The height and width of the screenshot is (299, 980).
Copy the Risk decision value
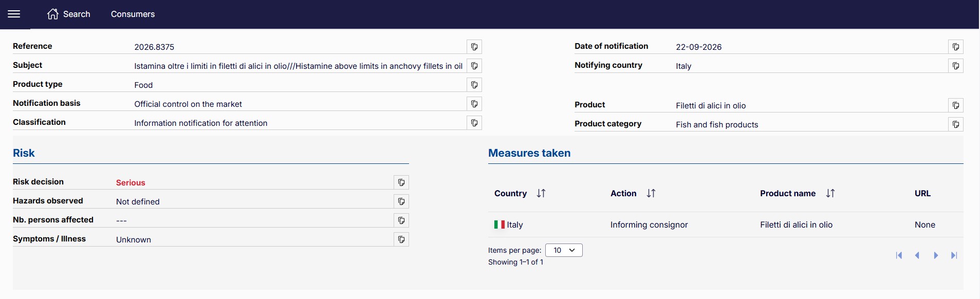click(x=401, y=182)
